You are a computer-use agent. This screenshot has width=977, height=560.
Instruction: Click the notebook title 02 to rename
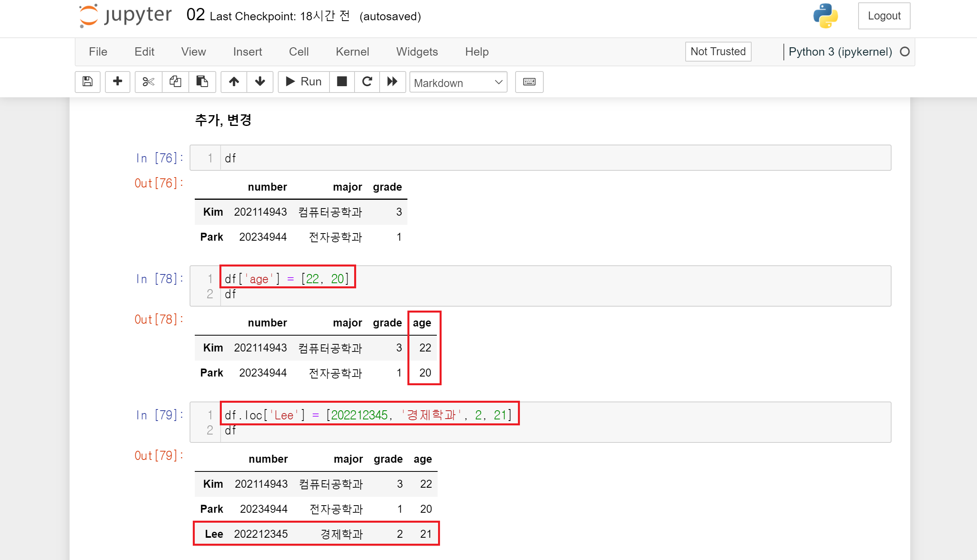195,15
